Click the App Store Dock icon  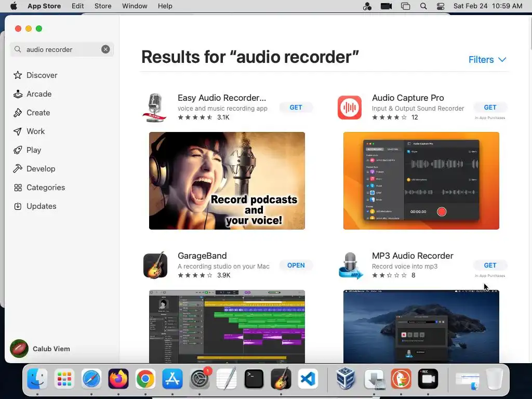(172, 379)
